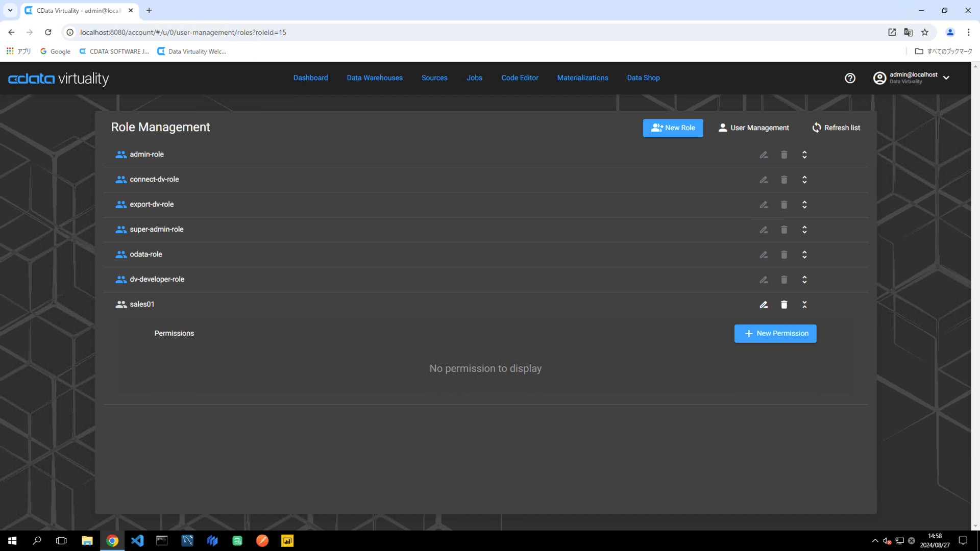This screenshot has width=980, height=551.
Task: Click the New Role button
Action: [673, 128]
